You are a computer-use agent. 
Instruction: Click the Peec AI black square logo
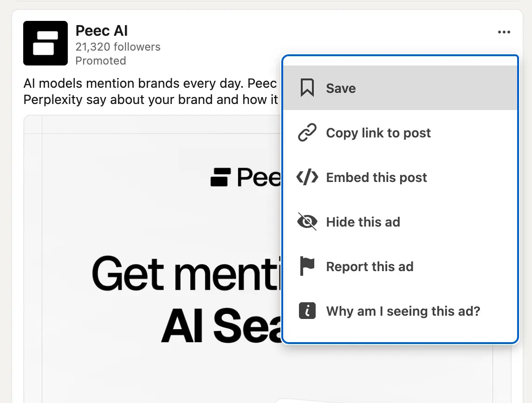pos(45,43)
